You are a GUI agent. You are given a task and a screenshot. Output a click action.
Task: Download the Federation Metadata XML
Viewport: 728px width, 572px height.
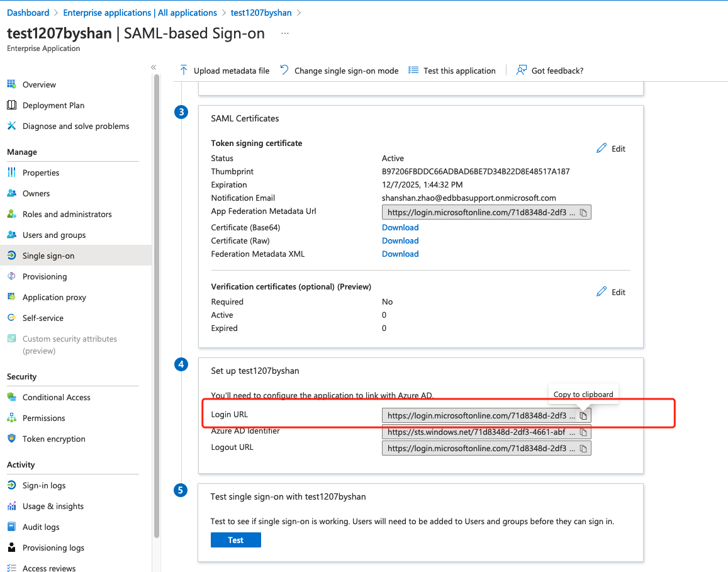(x=400, y=254)
